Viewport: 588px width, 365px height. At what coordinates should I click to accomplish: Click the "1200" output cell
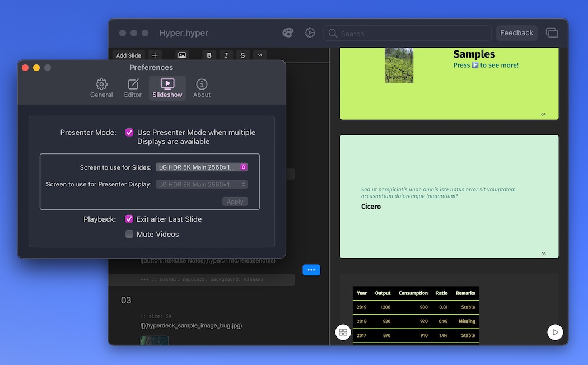coord(385,307)
